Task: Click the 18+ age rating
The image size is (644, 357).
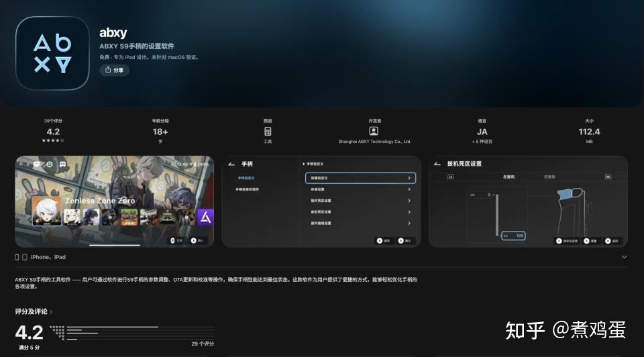Action: 160,132
